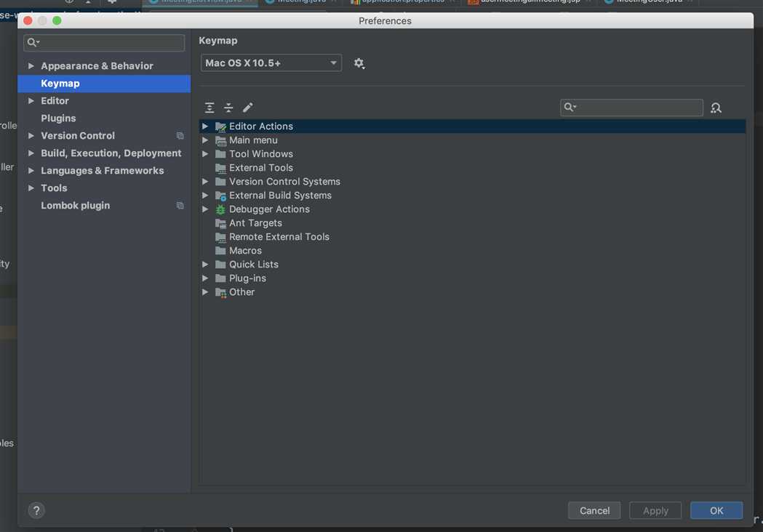The image size is (763, 532).
Task: Select the Ant Targets row label
Action: (x=255, y=223)
